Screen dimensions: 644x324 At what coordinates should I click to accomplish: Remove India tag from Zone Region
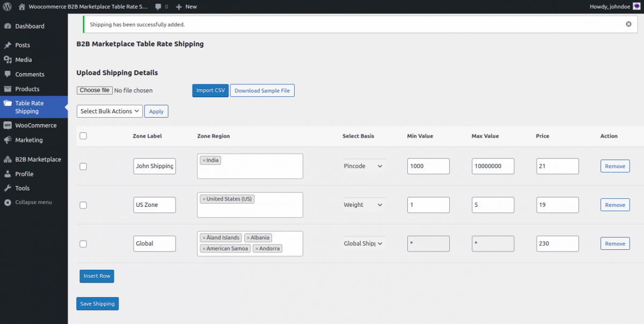(204, 161)
